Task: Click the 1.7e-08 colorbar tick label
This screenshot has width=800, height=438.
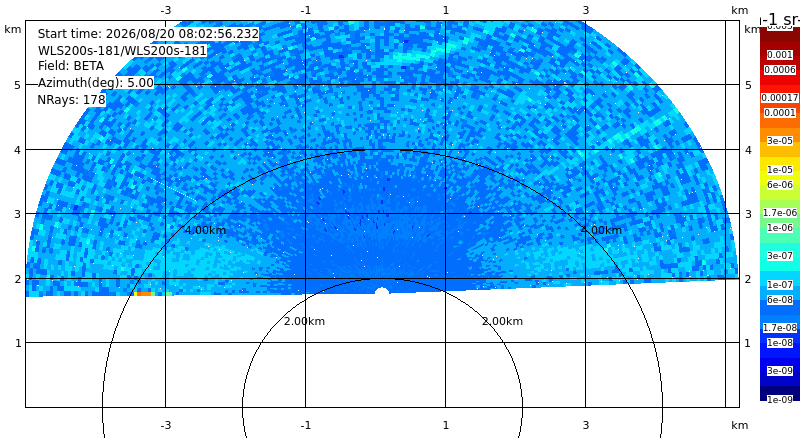Action: (x=780, y=327)
